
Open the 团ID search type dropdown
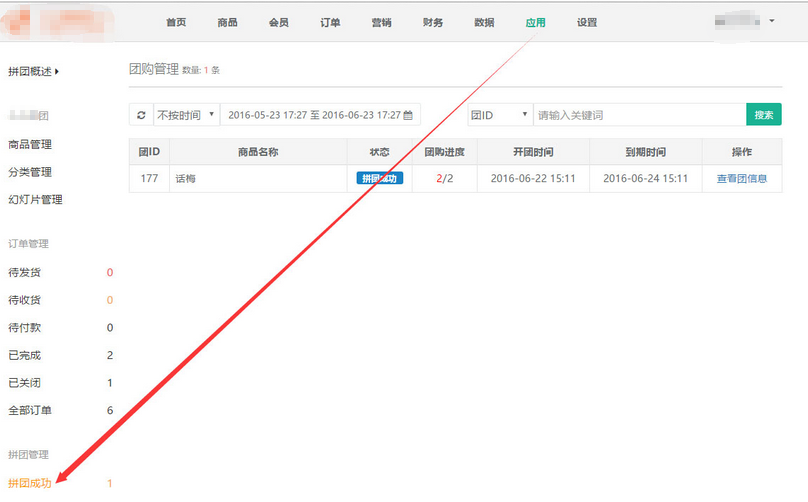500,115
